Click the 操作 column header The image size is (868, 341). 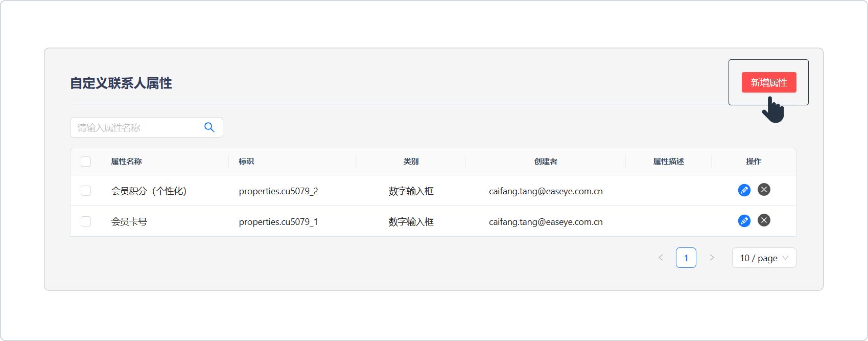754,162
